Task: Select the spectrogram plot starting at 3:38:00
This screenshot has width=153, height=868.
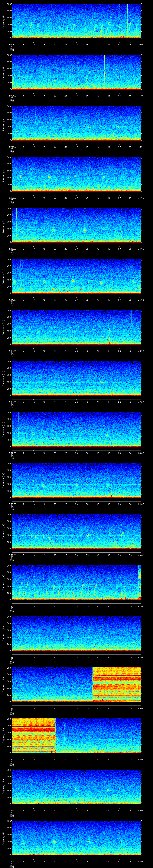Action: click(x=76, y=480)
